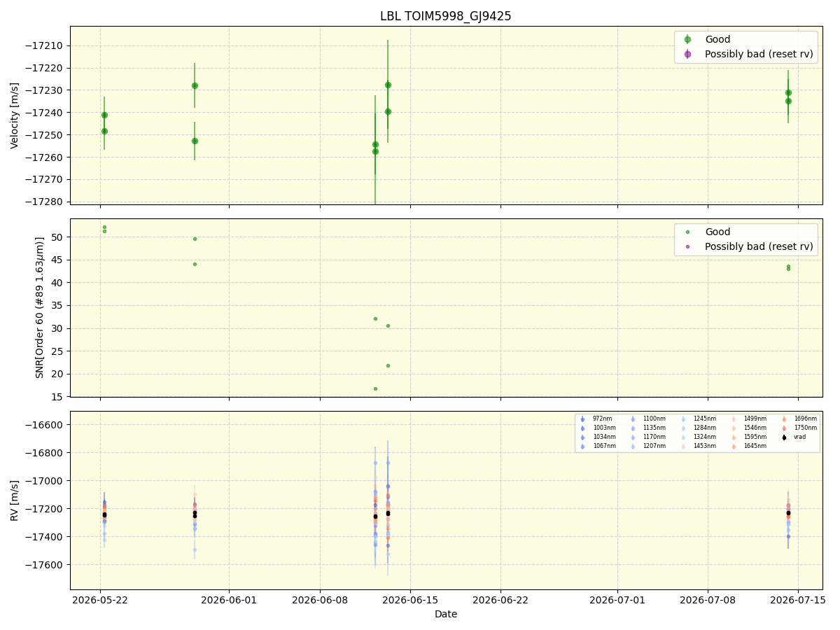Click the 35 SNR tick label
Screen dimensions: 840x630
[x=59, y=306]
